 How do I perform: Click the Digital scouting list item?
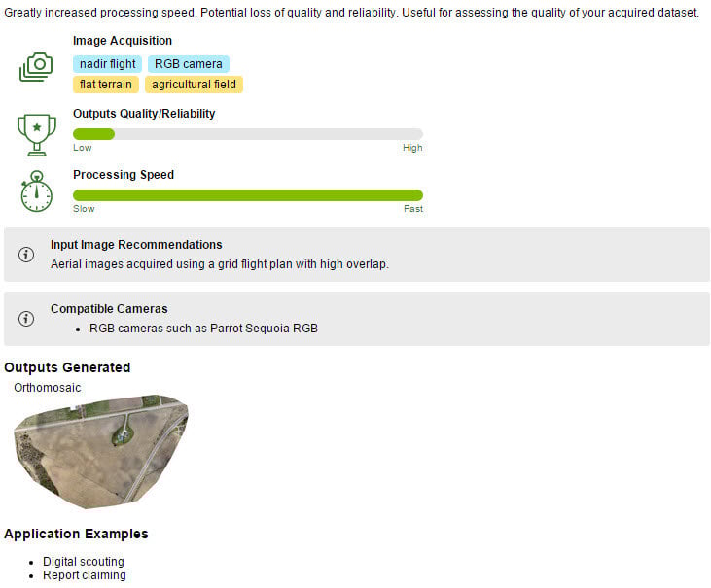(x=83, y=562)
